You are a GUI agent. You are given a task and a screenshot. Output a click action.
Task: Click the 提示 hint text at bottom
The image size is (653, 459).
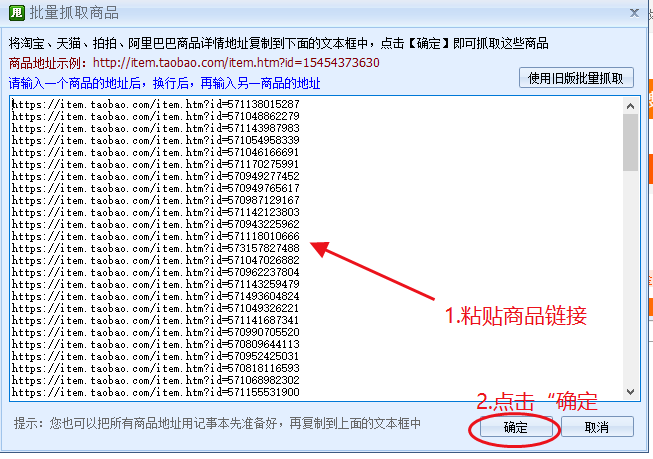[217, 424]
